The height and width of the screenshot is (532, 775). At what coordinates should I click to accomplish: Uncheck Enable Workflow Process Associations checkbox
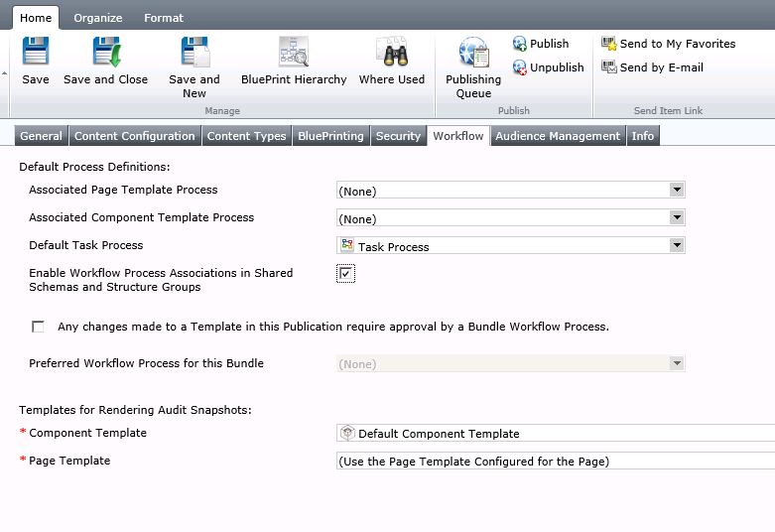[x=345, y=274]
